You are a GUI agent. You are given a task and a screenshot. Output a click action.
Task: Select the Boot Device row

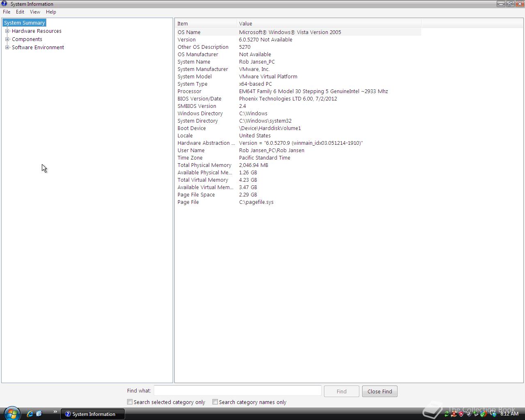pos(298,128)
